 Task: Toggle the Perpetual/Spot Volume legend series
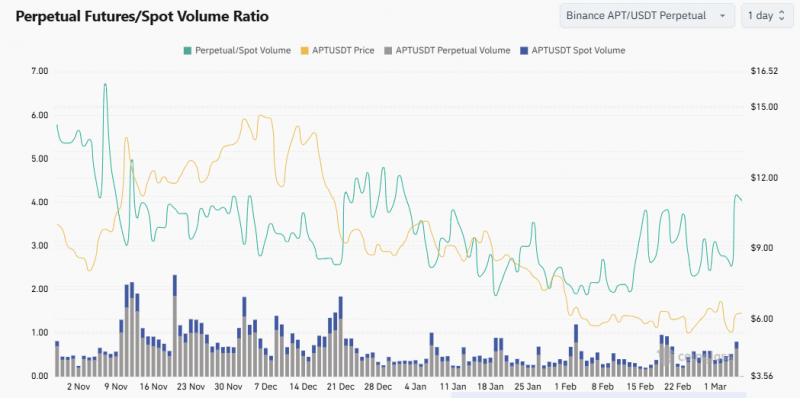pos(237,51)
